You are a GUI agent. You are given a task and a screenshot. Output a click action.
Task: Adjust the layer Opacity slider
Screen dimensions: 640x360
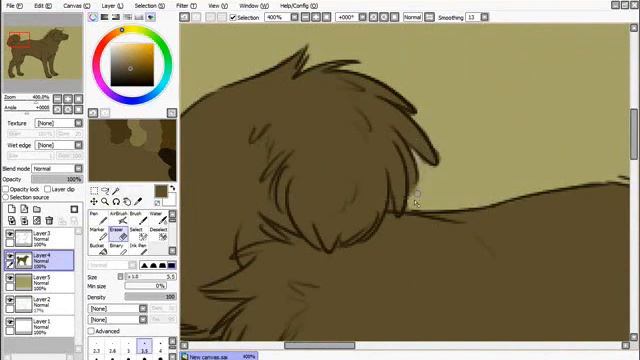tap(57, 179)
